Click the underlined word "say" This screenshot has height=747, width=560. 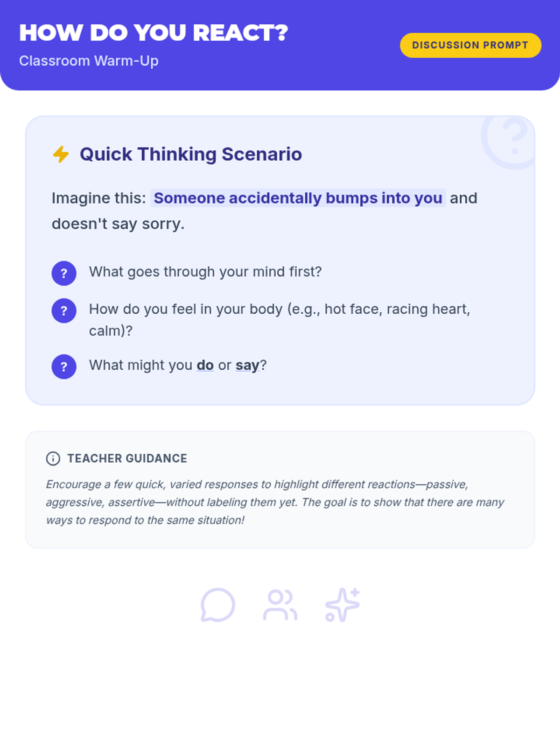point(247,365)
